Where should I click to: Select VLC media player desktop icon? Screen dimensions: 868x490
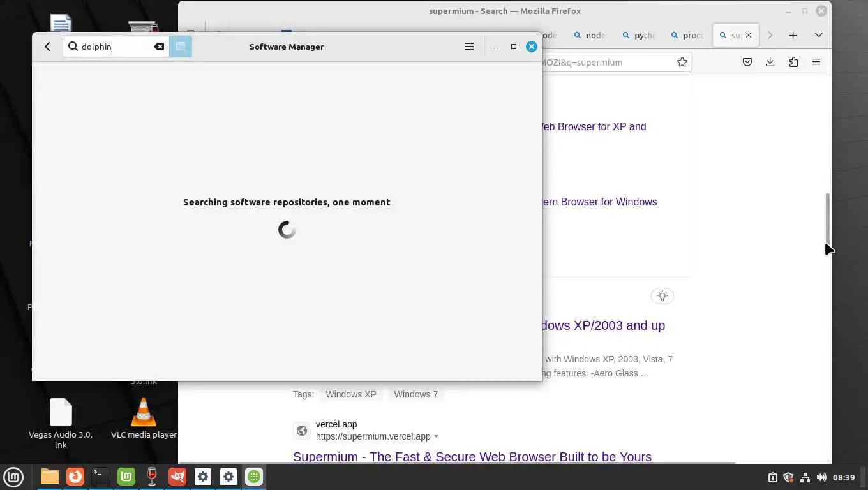pos(144,419)
